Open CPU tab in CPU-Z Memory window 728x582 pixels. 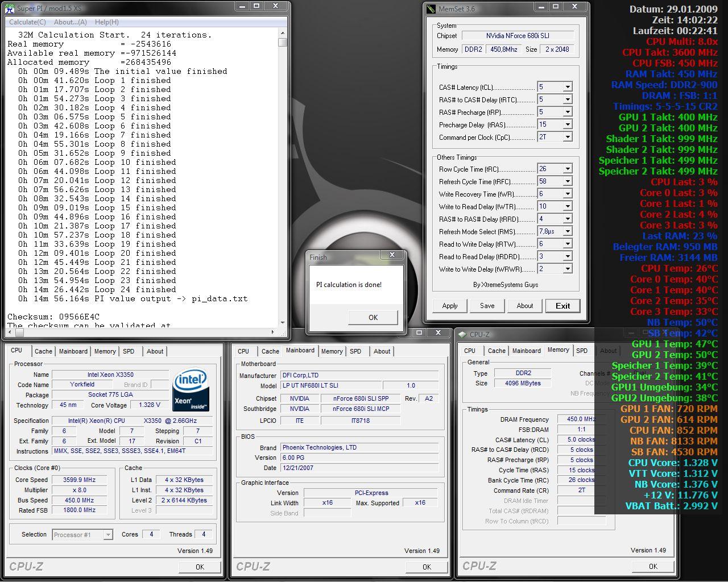[470, 351]
